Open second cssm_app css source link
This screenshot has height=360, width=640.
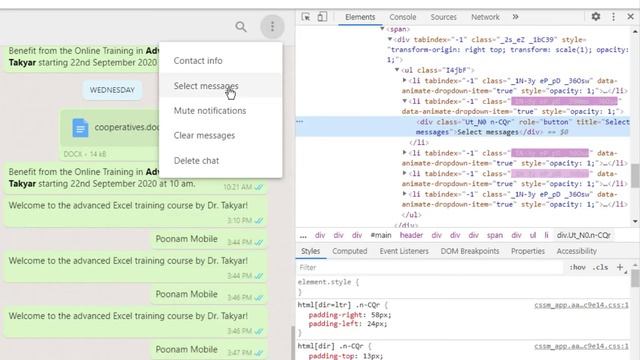click(582, 346)
